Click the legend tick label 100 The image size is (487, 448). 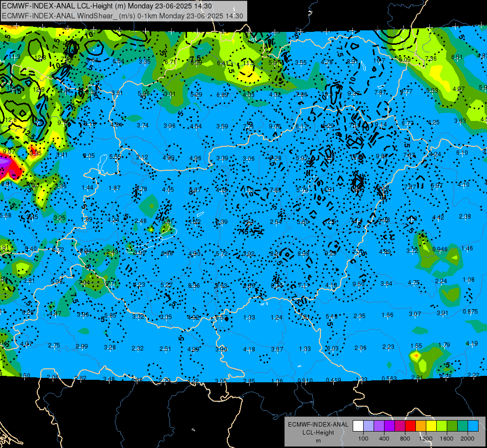point(363,439)
